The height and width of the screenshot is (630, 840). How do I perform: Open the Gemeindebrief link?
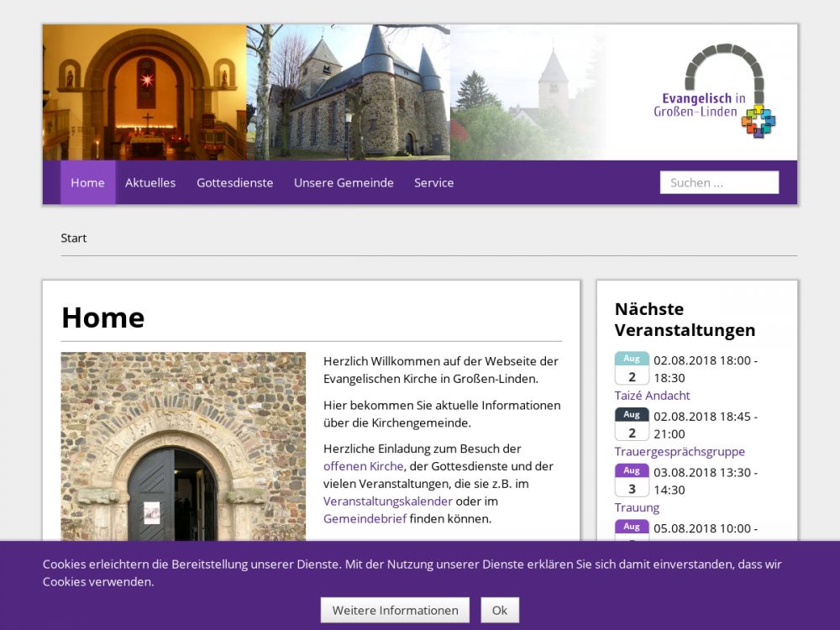365,519
